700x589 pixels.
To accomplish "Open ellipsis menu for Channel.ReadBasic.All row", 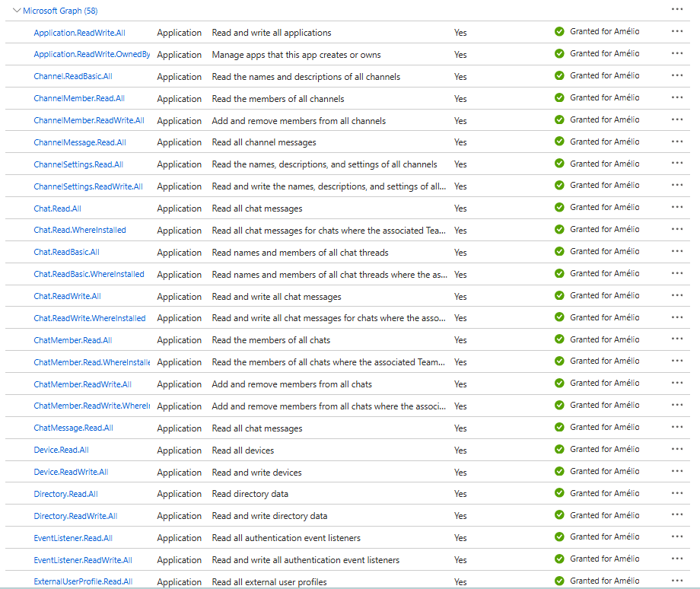I will [x=676, y=75].
